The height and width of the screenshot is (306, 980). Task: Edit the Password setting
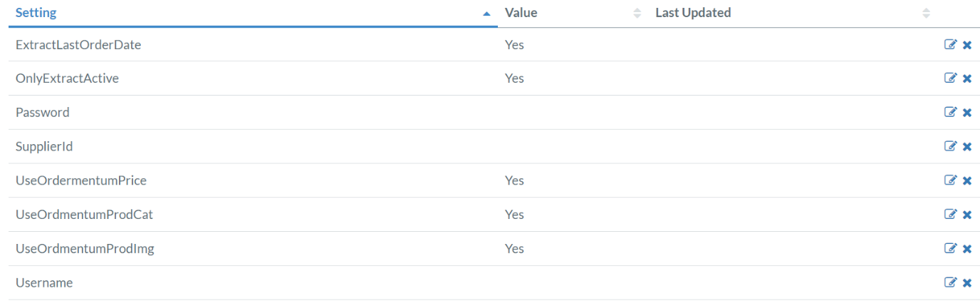950,112
